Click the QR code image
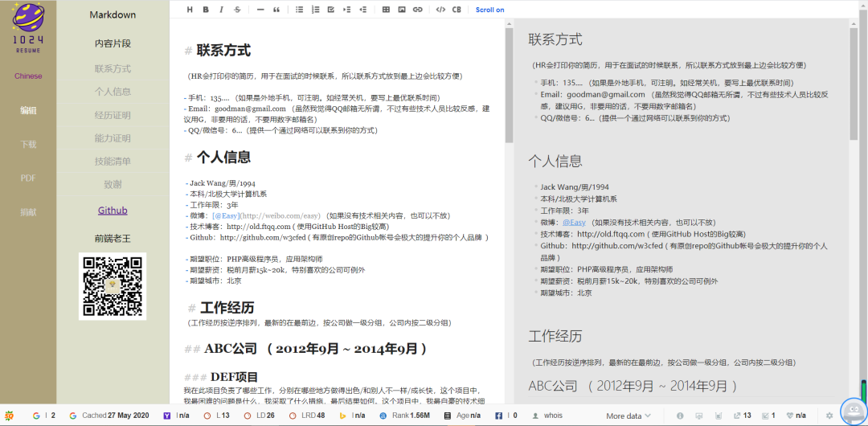 [113, 286]
